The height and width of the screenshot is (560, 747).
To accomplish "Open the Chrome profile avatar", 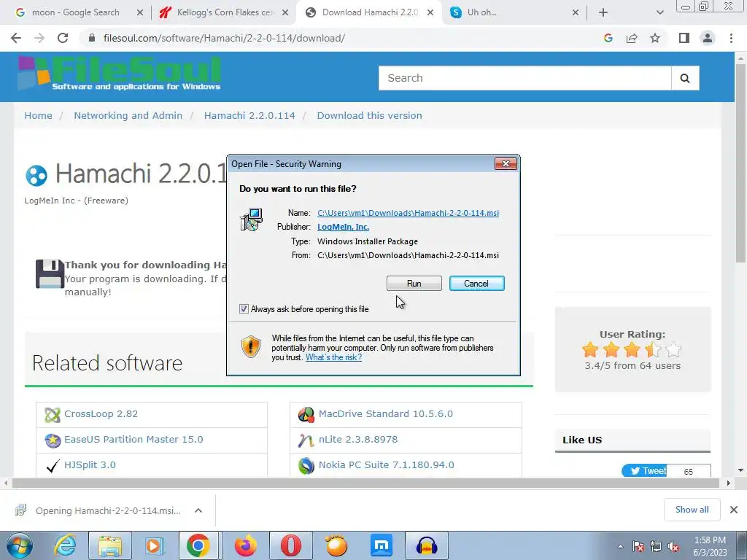I will pos(708,38).
